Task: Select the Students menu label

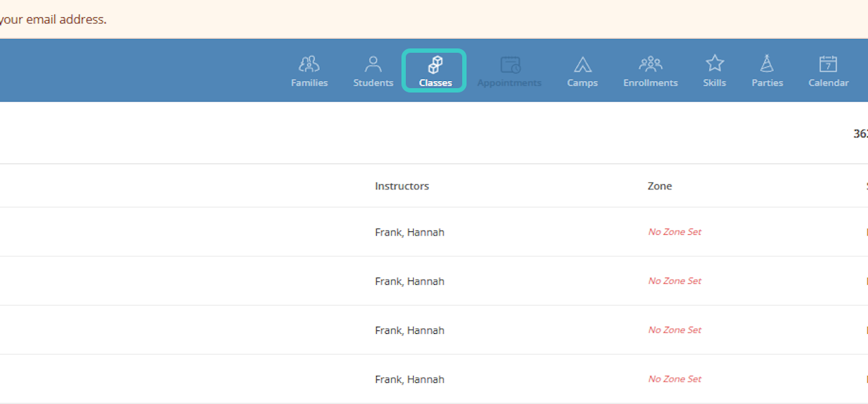Action: (x=373, y=83)
